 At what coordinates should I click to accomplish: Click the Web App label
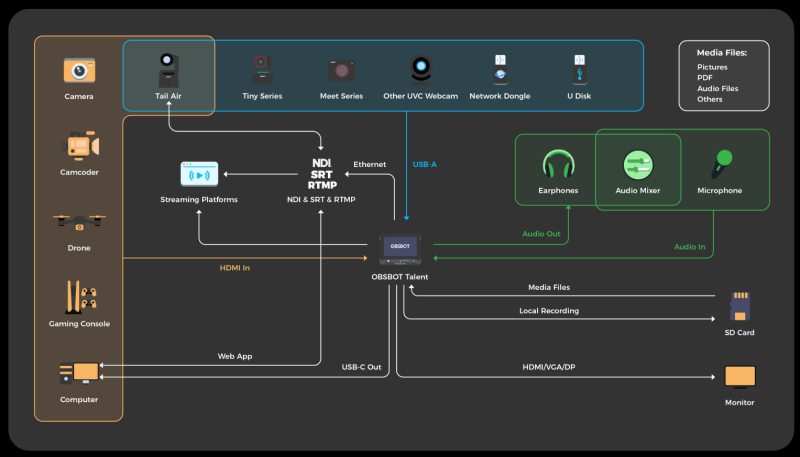point(235,356)
